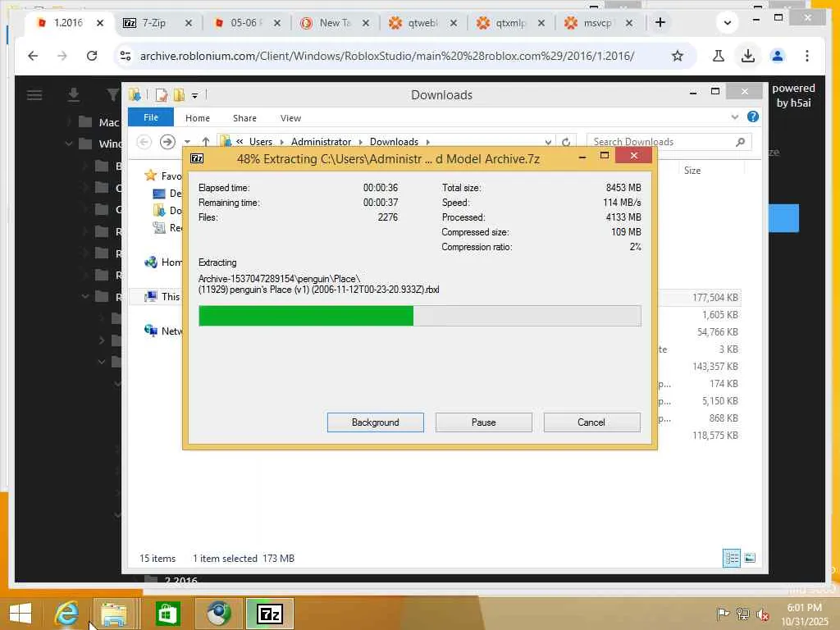This screenshot has height=630, width=840.
Task: Select Administrator in the address path
Action: click(x=321, y=141)
